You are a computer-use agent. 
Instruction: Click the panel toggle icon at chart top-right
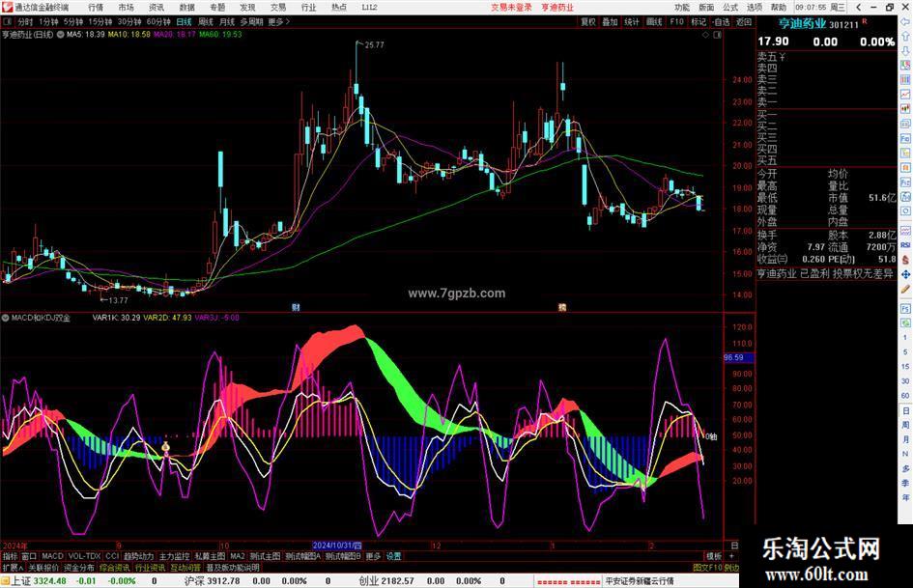click(x=717, y=35)
